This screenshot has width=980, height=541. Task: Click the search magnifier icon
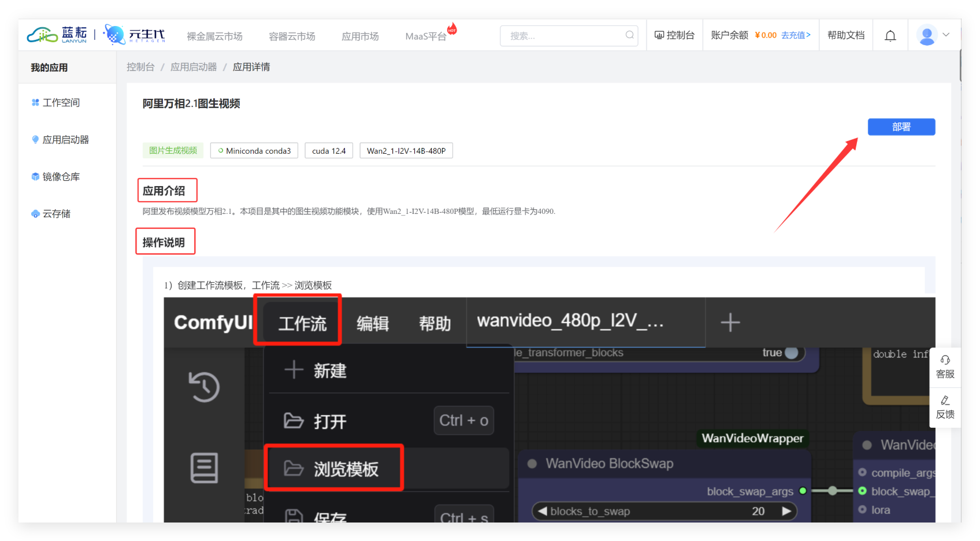coord(629,35)
